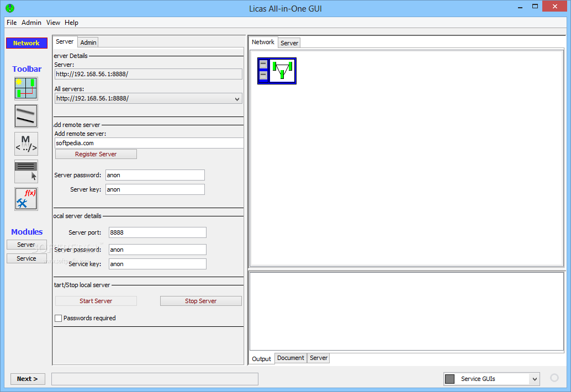Click the Start Server button

[96, 301]
